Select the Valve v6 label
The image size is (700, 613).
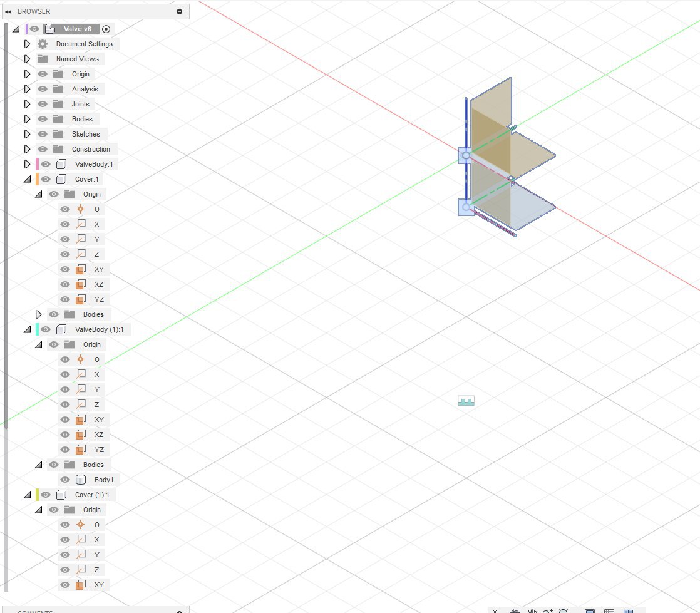pyautogui.click(x=78, y=29)
